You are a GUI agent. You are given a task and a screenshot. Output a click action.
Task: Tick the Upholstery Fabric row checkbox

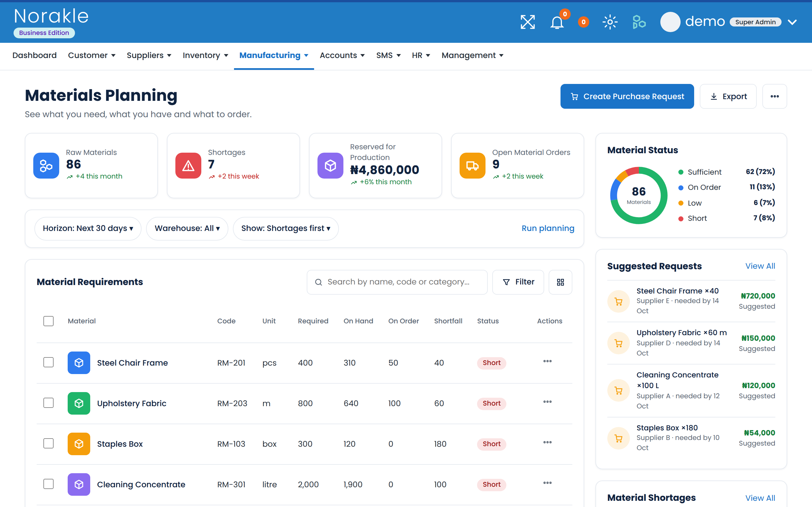(49, 403)
